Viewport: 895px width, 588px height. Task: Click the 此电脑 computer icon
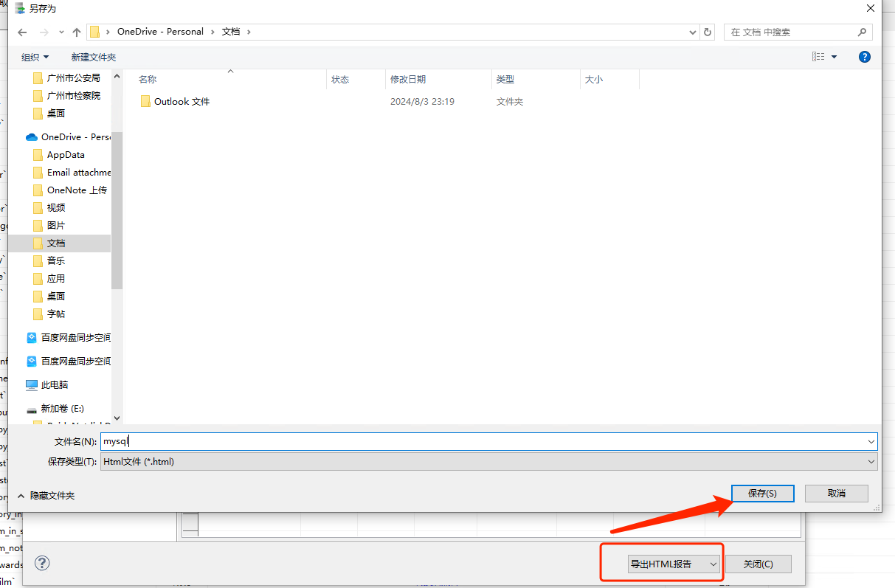coord(32,384)
